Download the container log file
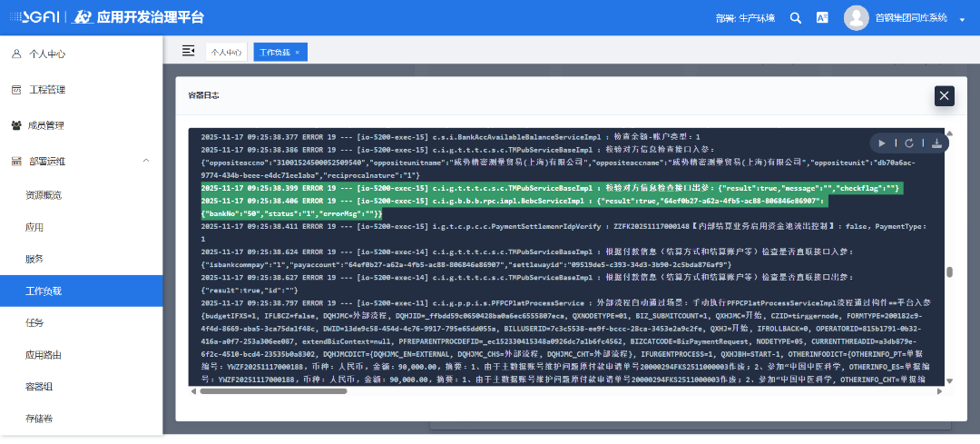Screen dimensions: 980x444 [936, 143]
